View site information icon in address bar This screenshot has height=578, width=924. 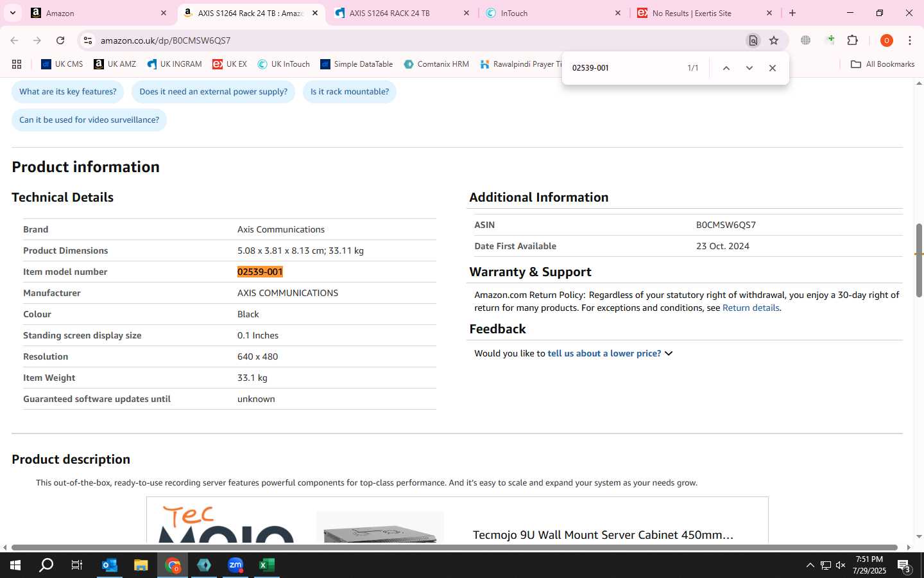tap(88, 40)
